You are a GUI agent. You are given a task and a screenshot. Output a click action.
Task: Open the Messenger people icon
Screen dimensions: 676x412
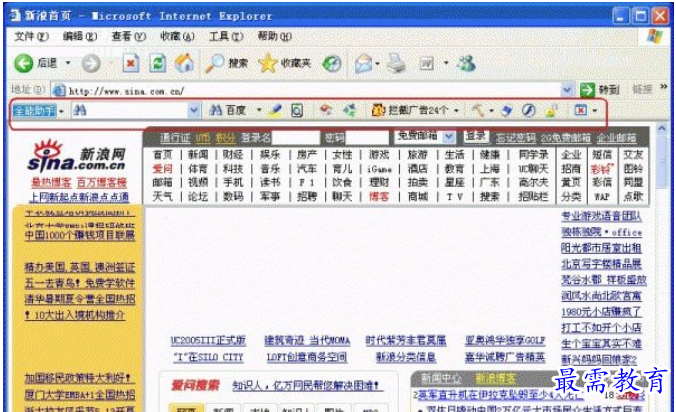[466, 63]
